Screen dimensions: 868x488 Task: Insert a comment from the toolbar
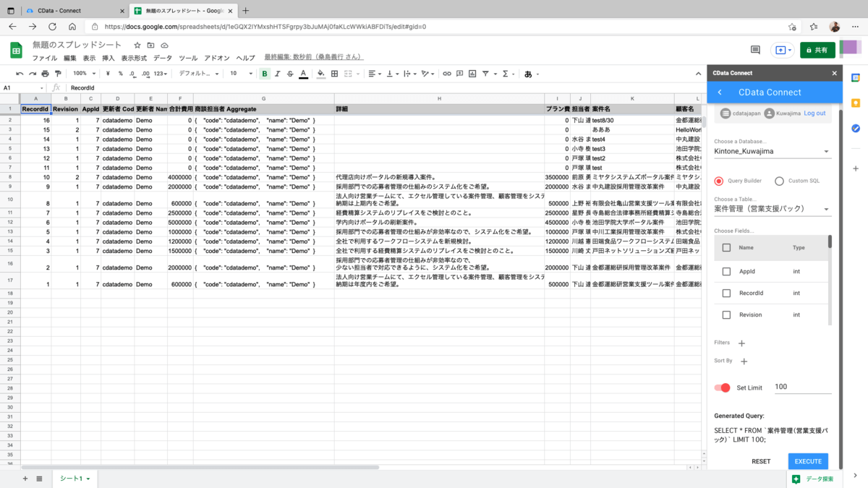(x=459, y=74)
